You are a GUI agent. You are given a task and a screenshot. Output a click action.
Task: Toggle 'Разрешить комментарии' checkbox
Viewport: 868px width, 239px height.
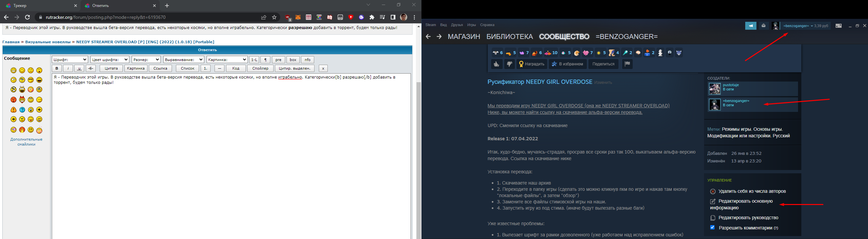tap(712, 227)
